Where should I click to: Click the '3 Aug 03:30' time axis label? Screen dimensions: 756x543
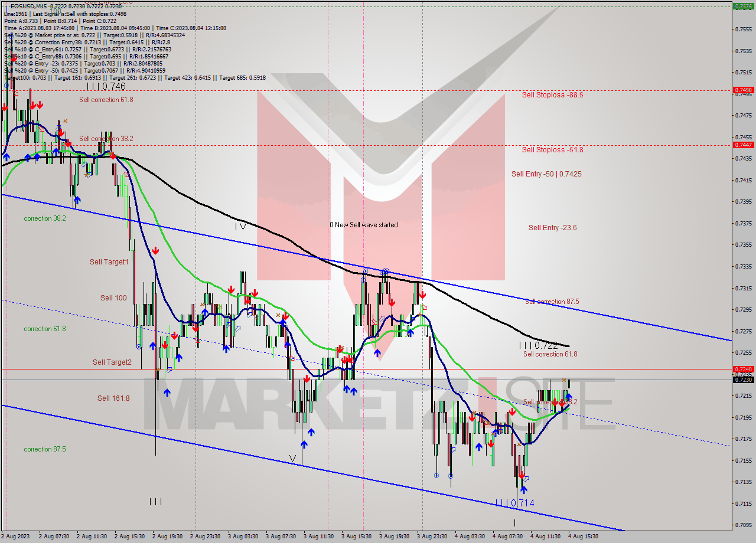pyautogui.click(x=243, y=537)
